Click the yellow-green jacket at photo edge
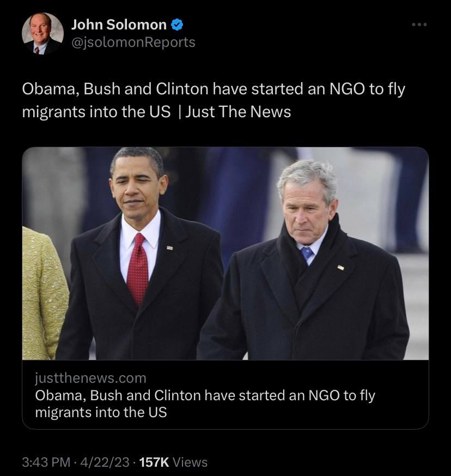 click(44, 294)
